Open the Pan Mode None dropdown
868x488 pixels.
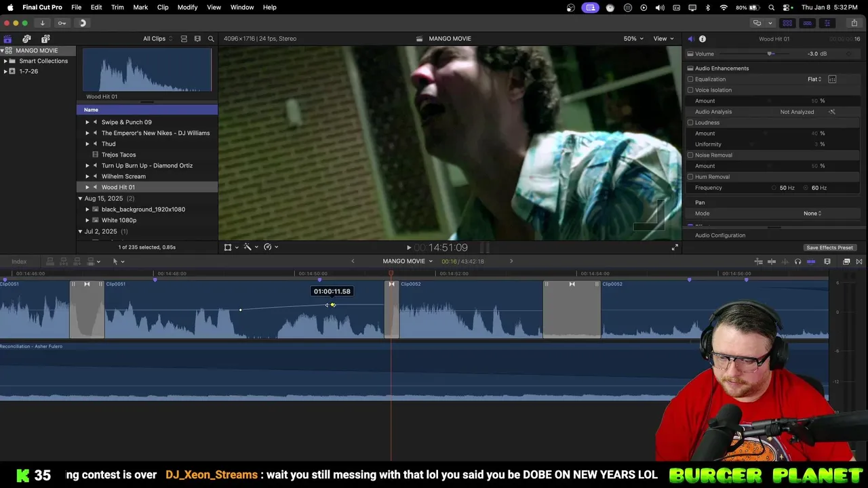pos(812,213)
